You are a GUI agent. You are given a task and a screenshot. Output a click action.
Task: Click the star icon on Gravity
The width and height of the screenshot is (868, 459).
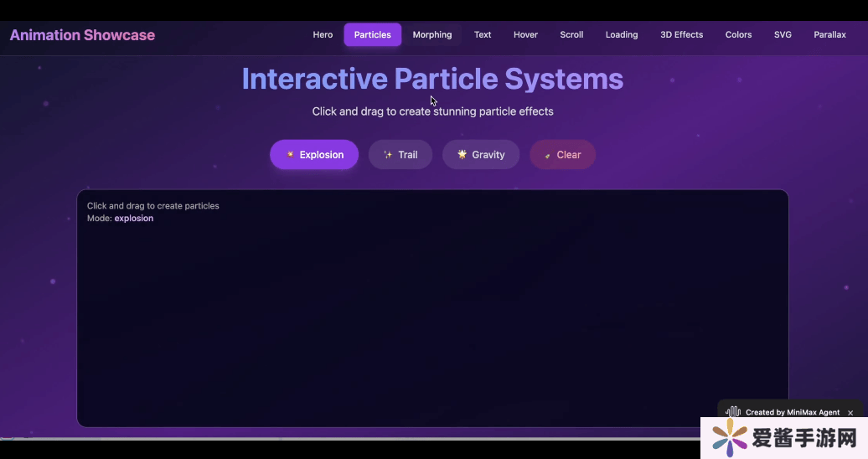tap(462, 154)
